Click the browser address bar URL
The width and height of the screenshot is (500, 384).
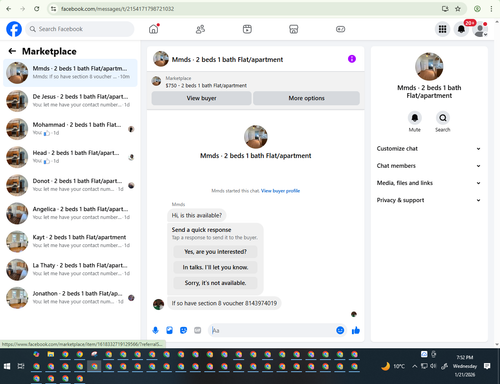pos(117,9)
